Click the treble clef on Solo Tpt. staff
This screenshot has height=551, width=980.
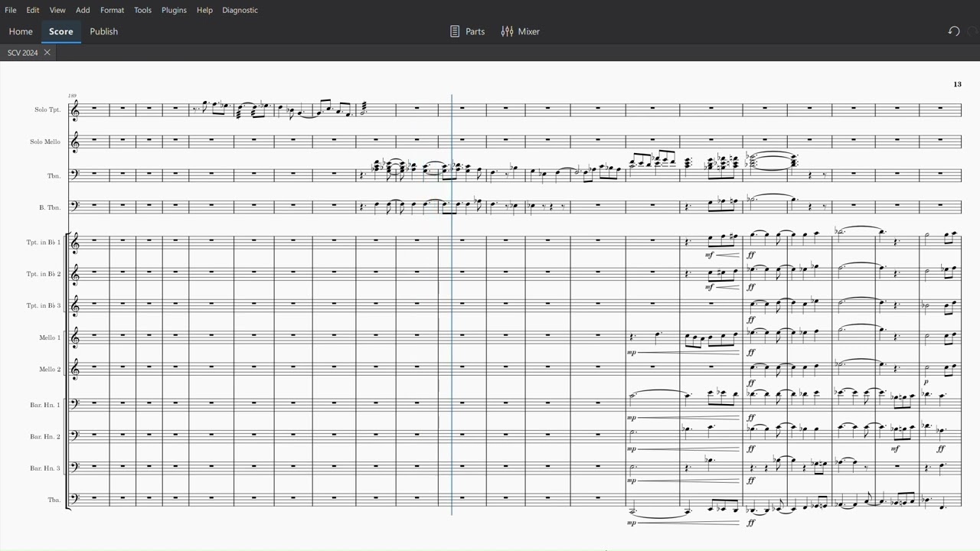74,111
